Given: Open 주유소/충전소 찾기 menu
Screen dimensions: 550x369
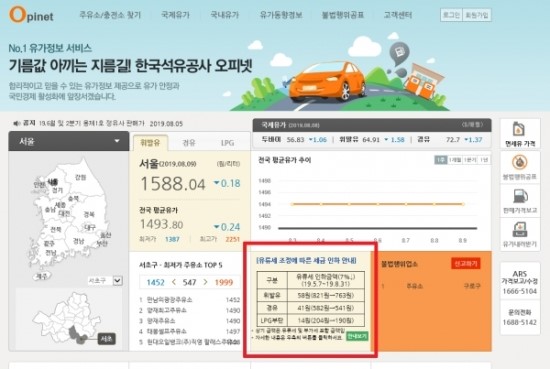Looking at the screenshot, I should point(110,15).
